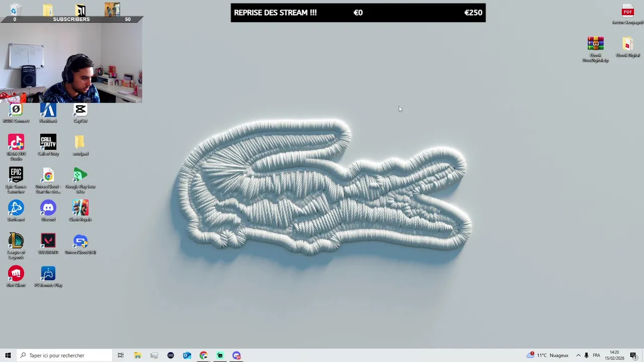Viewport: 644px width, 362px height.
Task: Select the facture PDF file on desktop
Action: pyautogui.click(x=628, y=14)
